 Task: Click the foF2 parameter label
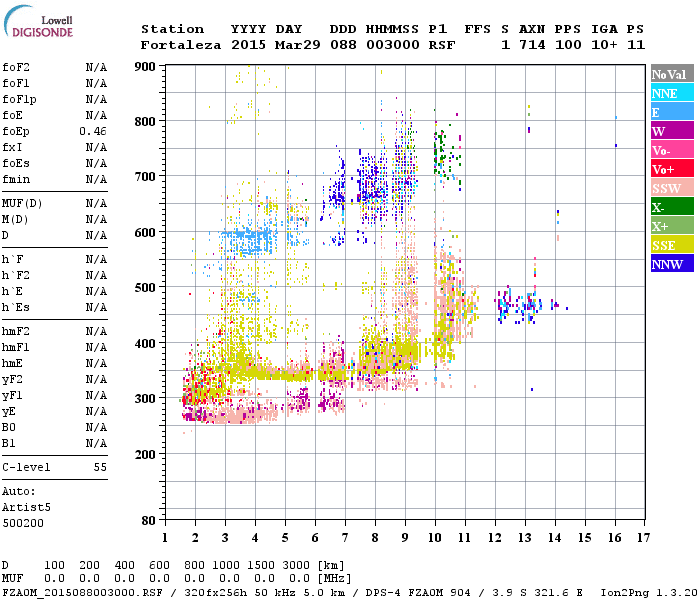(16, 67)
